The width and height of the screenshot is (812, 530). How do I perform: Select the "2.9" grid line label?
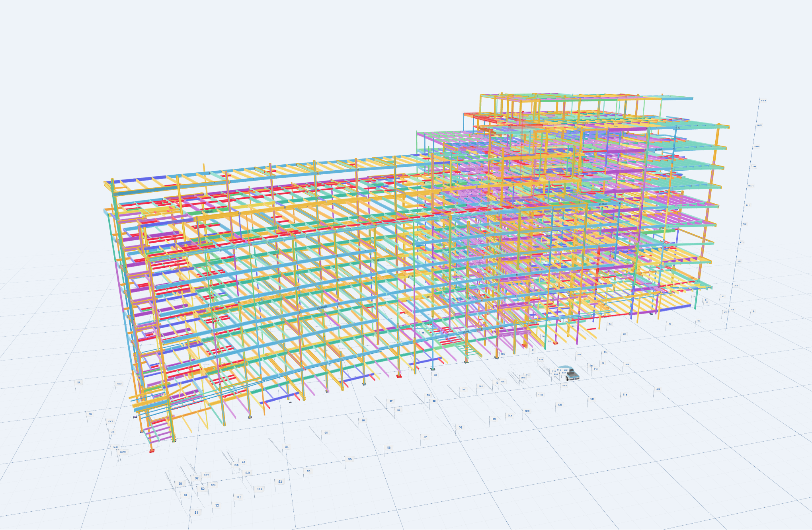248,473
